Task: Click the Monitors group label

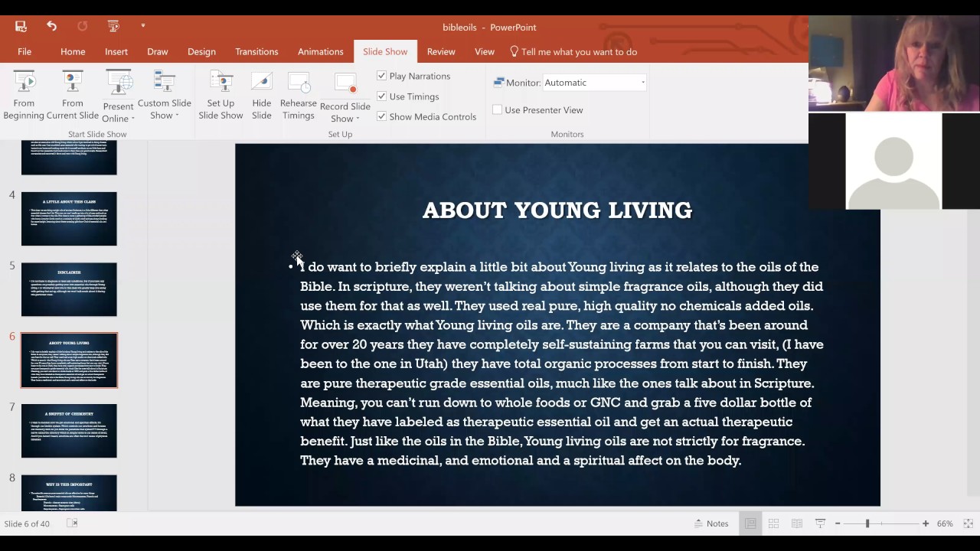Action: point(567,134)
